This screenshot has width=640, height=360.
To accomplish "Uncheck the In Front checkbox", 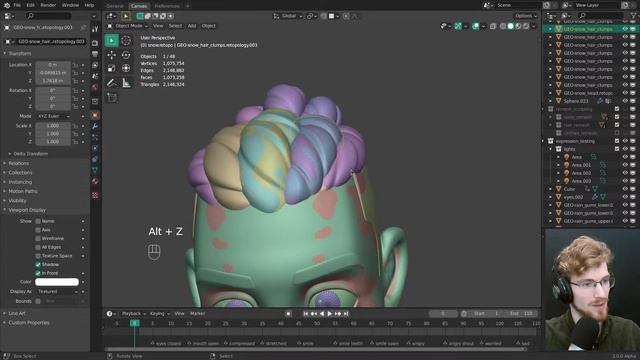I will pyautogui.click(x=38, y=273).
